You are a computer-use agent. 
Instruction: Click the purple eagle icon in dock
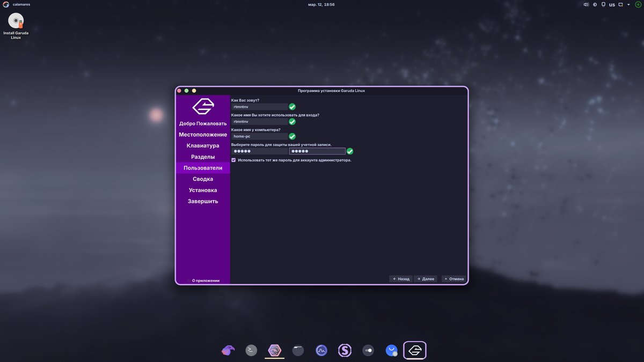click(228, 350)
